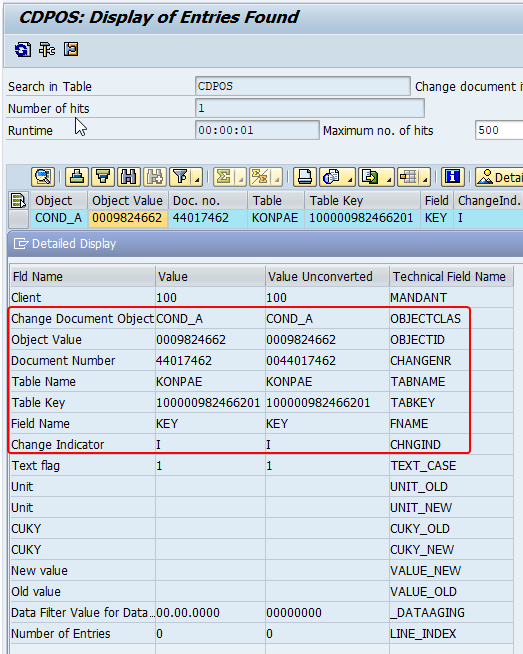Click the ChangeInd. column header
The image size is (523, 654).
488,201
